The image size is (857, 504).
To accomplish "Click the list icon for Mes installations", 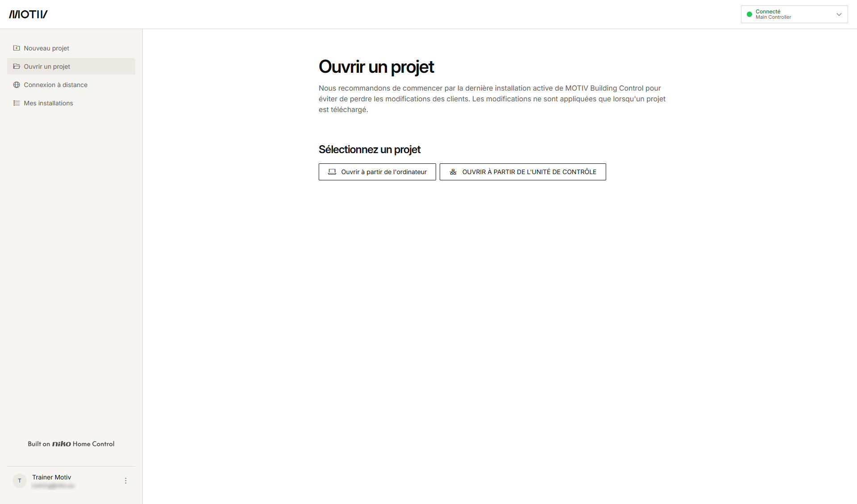I will [x=17, y=103].
